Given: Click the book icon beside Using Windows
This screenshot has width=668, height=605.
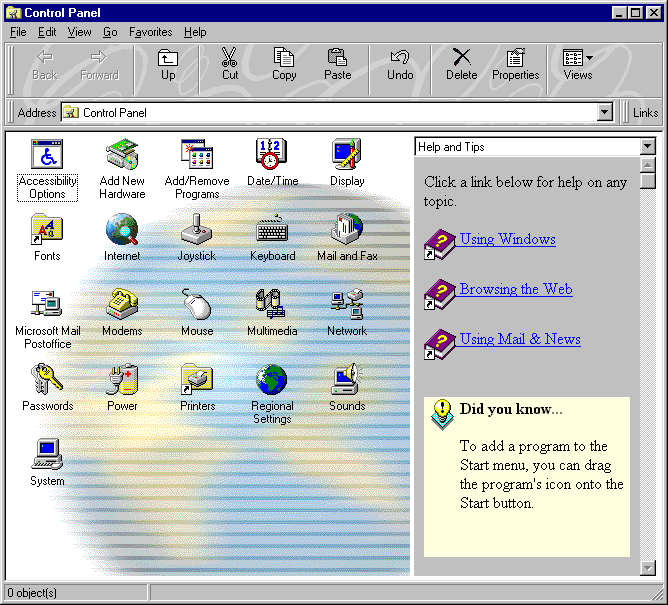Looking at the screenshot, I should coord(440,245).
